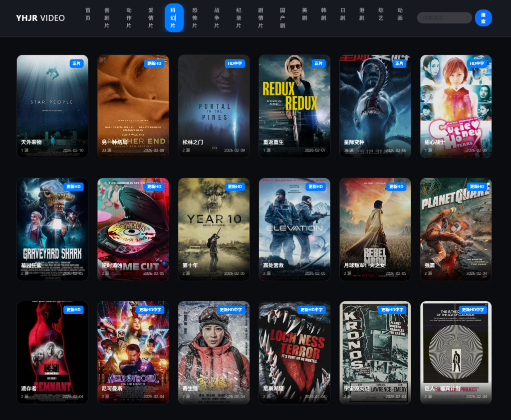Select the Cutie Honey 甜心战士 poster

(x=456, y=106)
